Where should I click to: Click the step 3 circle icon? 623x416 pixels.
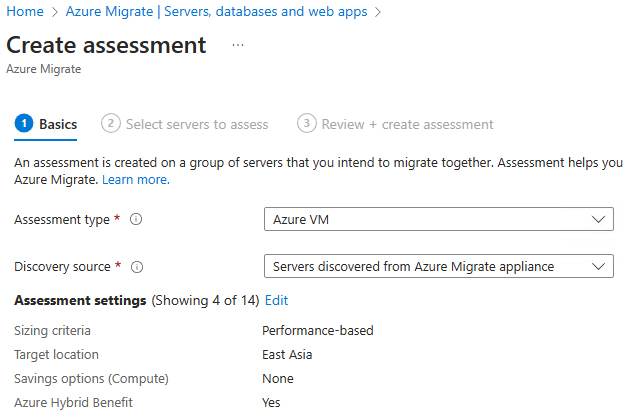[x=307, y=124]
